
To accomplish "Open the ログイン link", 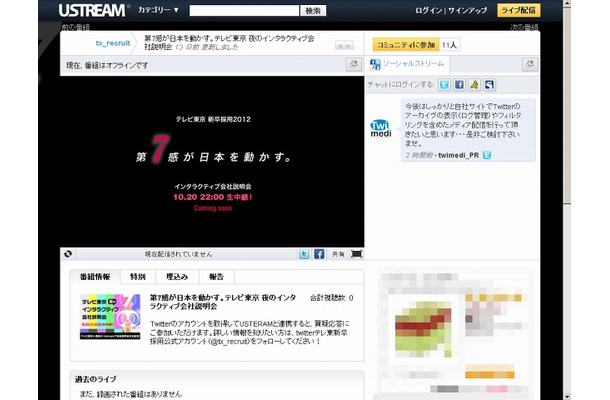I will pyautogui.click(x=428, y=11).
